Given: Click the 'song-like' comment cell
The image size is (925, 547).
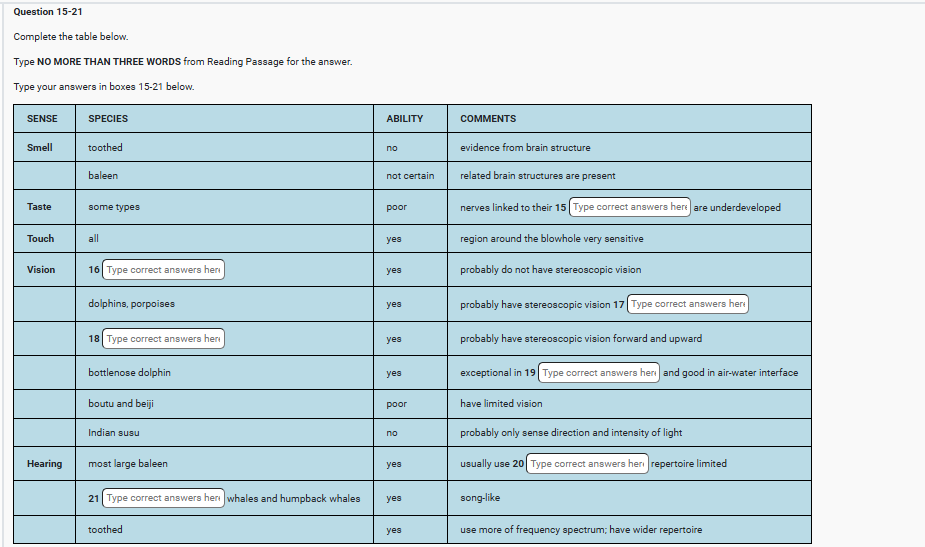Looking at the screenshot, I should coord(480,498).
